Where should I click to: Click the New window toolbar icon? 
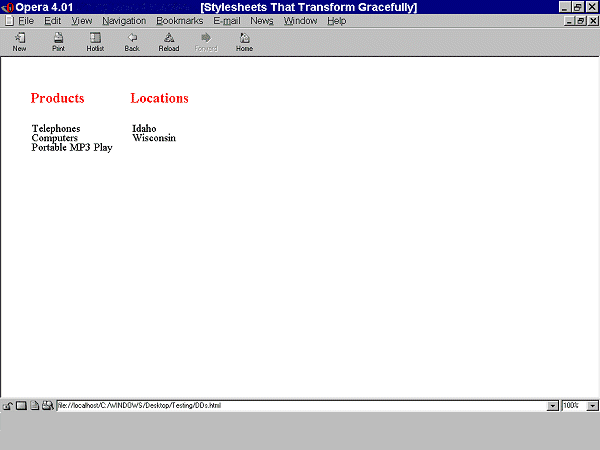click(20, 39)
